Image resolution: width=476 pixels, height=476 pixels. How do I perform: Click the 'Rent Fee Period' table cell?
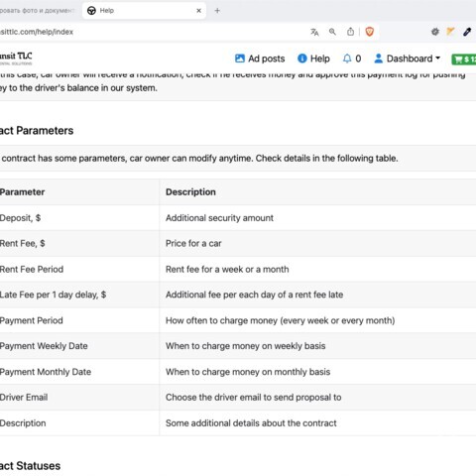(x=79, y=269)
